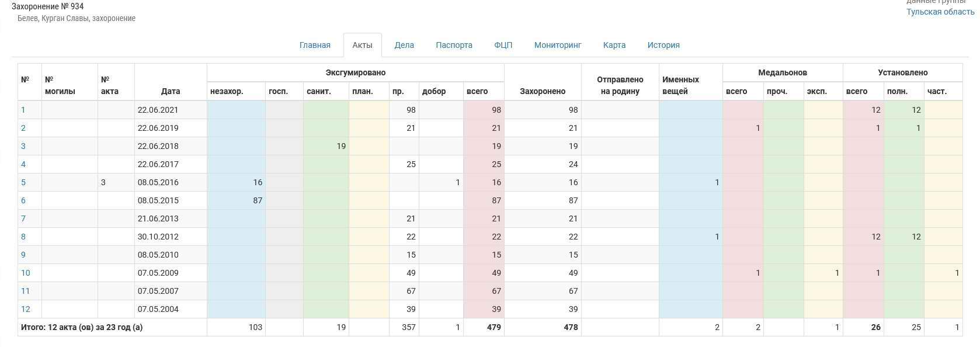Click the Именных вещей column header
Screen dimensions: 980x347
click(x=680, y=85)
